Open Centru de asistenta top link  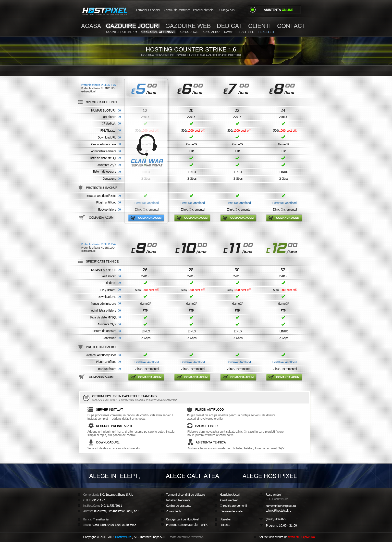click(x=177, y=10)
